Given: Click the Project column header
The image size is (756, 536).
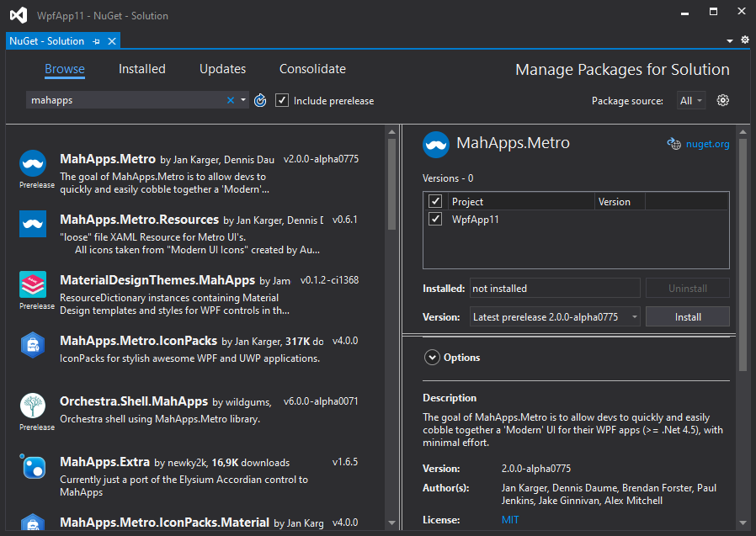Looking at the screenshot, I should pos(521,201).
